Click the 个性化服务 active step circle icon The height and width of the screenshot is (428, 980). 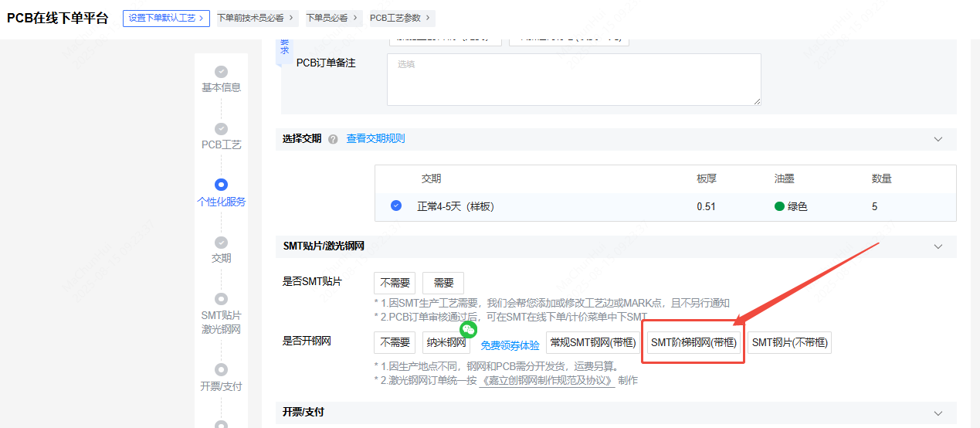[x=221, y=185]
